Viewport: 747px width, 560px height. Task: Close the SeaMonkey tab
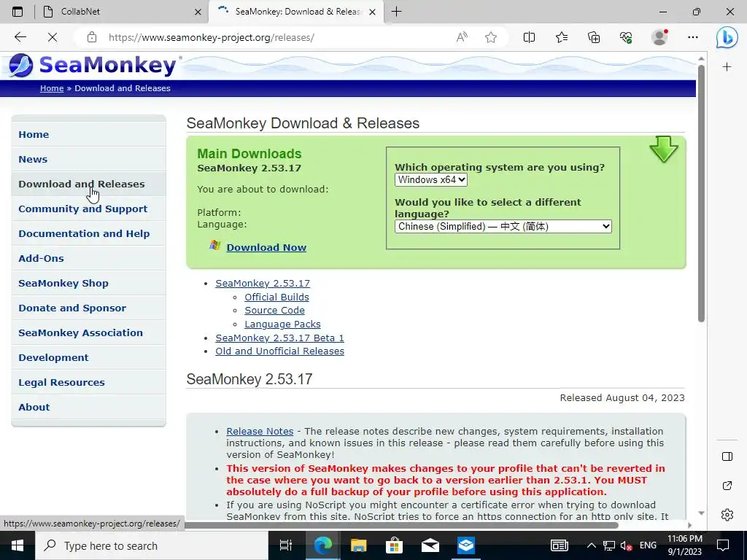click(x=373, y=12)
